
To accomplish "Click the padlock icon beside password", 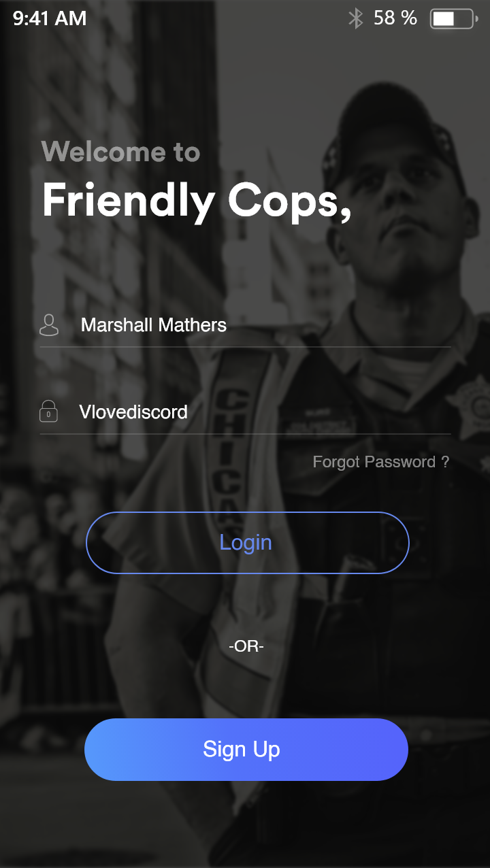I will 48,411.
